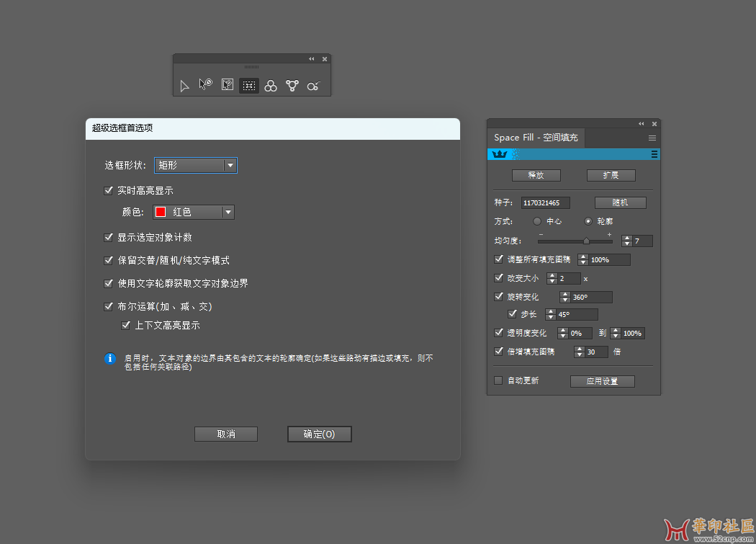Toggle the 倍增填充图稿 checkbox
Screen dimensions: 756x544
click(498, 352)
